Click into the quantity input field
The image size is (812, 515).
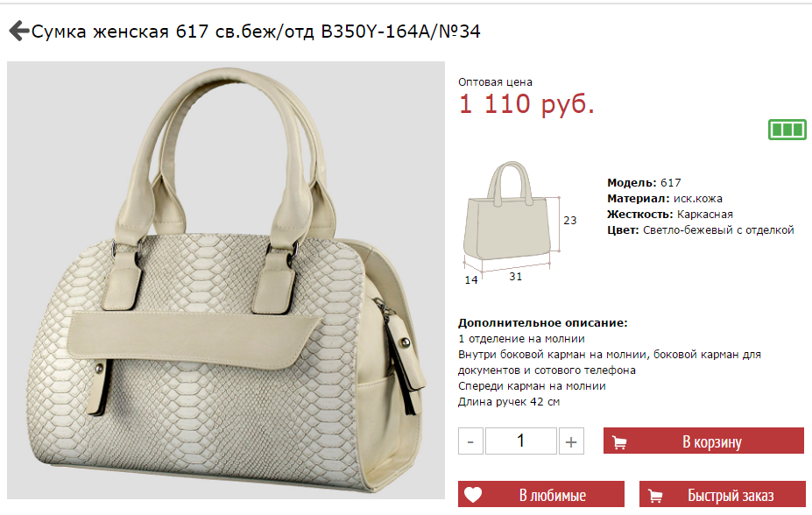pos(521,441)
